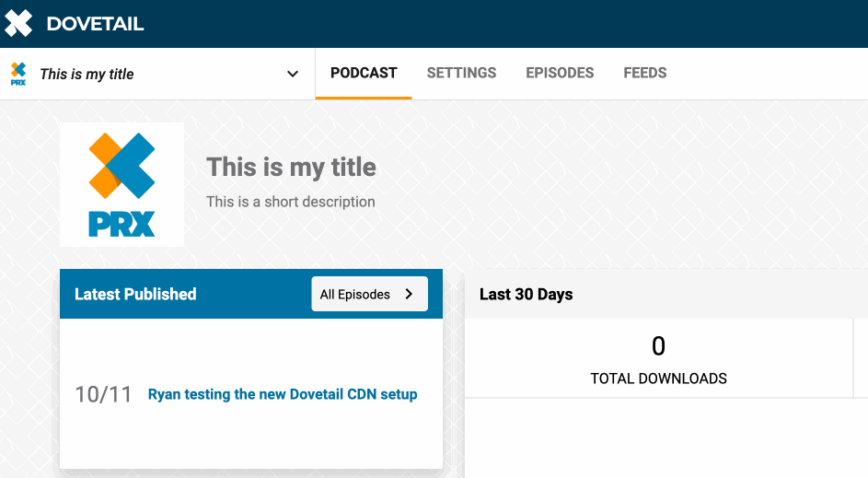This screenshot has width=868, height=478.
Task: Click the small PRX icon in podcast selector
Action: [18, 74]
